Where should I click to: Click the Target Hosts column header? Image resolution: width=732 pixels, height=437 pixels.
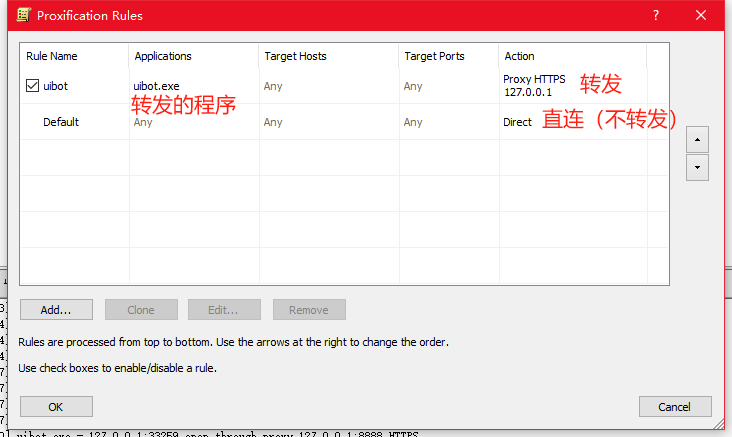pyautogui.click(x=326, y=56)
